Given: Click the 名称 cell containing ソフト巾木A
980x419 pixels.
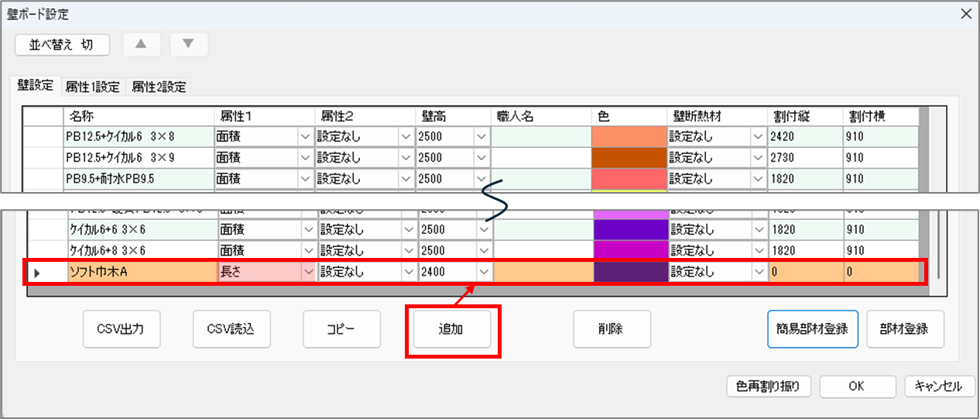Looking at the screenshot, I should 139,273.
